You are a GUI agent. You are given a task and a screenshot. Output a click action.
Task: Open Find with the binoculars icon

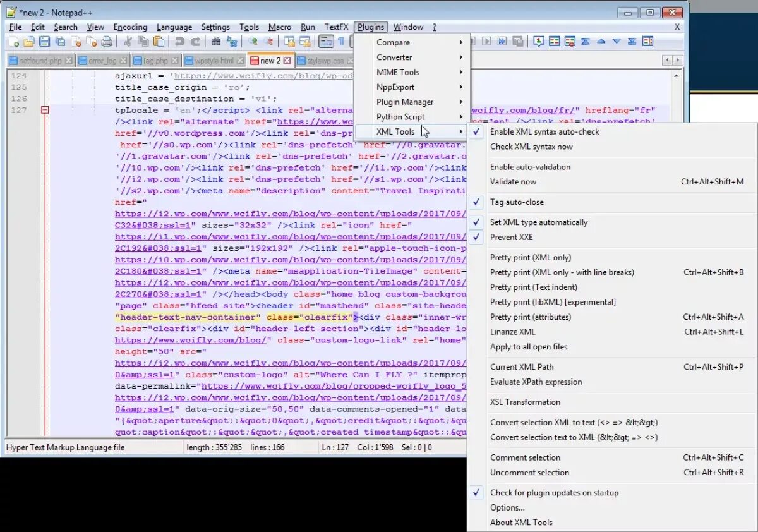click(x=216, y=42)
